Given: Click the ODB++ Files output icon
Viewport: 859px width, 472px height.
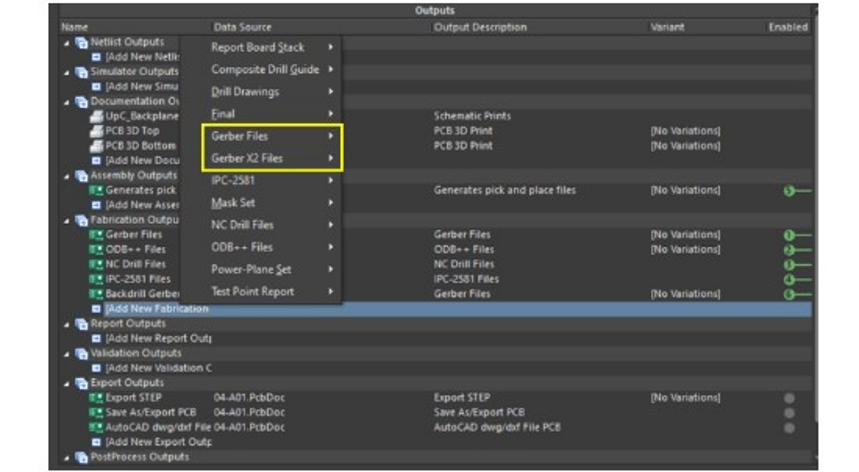Looking at the screenshot, I should coord(96,250).
